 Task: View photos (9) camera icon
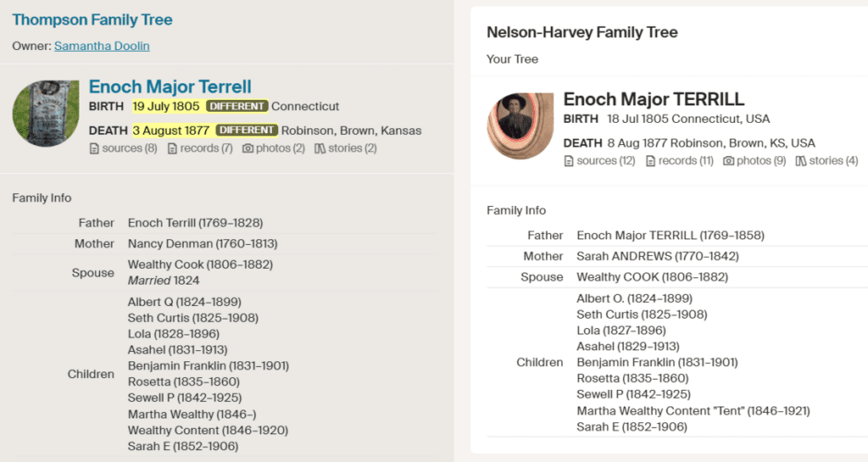tap(728, 161)
